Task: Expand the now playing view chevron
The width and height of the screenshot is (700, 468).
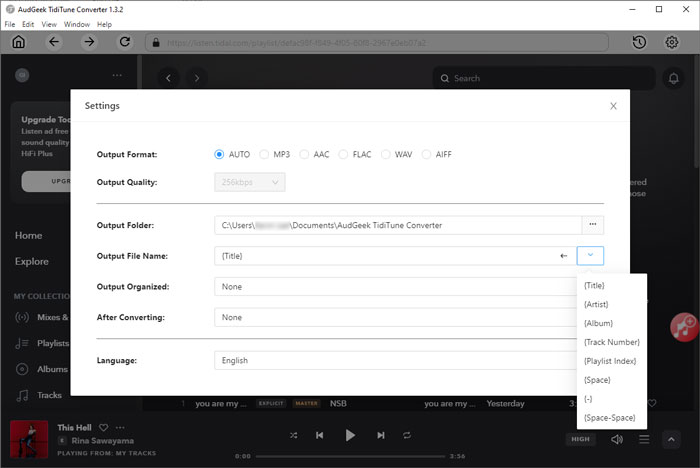Action: click(671, 439)
